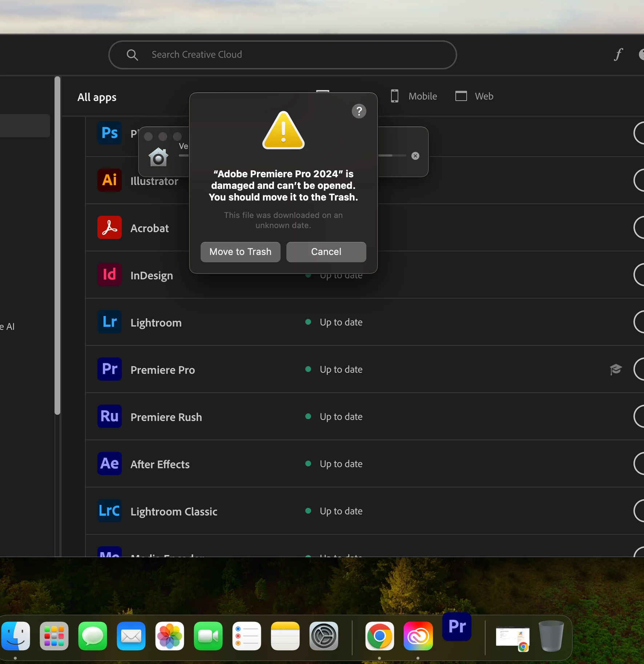Open Notes from the Dock
This screenshot has height=664, width=644.
click(x=285, y=636)
